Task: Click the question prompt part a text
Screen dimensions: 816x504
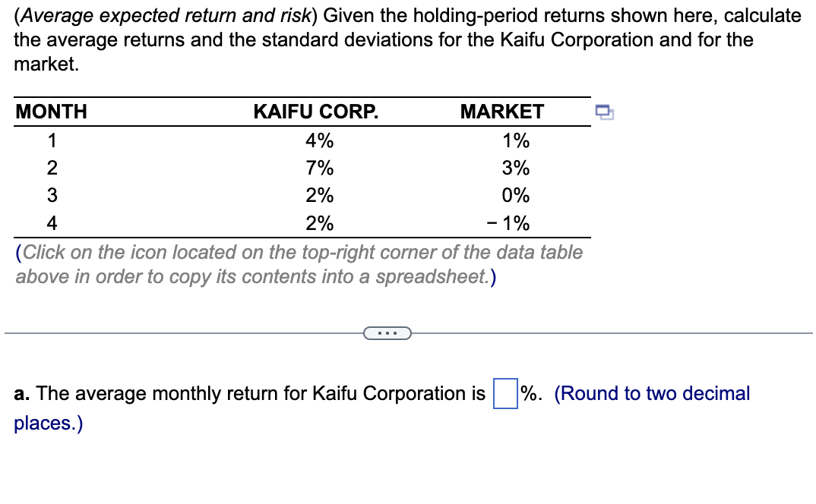Action: (243, 393)
